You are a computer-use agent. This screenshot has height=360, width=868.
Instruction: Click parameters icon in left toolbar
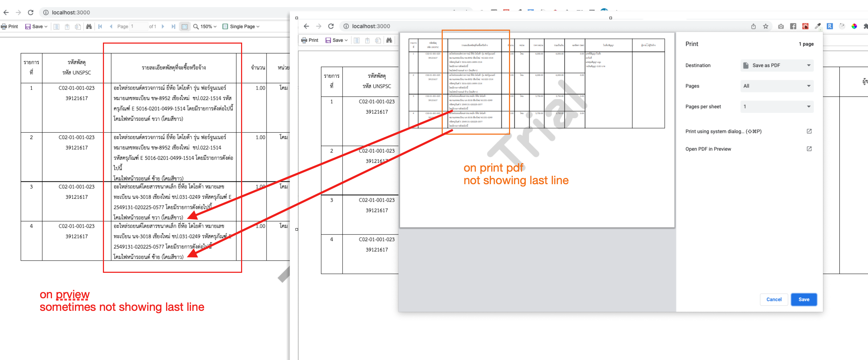pyautogui.click(x=67, y=27)
